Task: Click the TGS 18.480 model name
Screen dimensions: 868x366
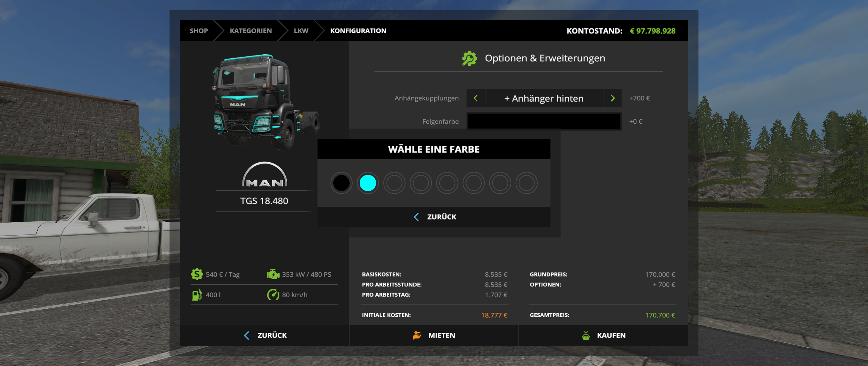Action: point(264,201)
